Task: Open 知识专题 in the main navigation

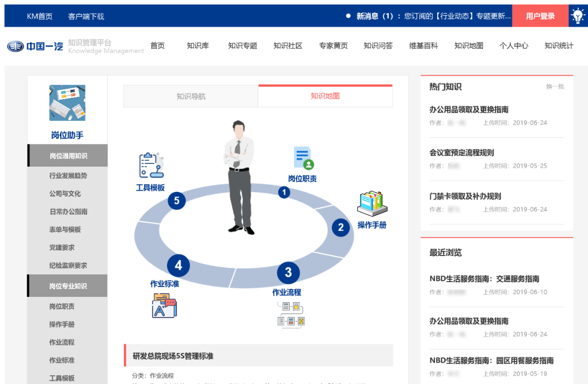Action: coord(243,46)
